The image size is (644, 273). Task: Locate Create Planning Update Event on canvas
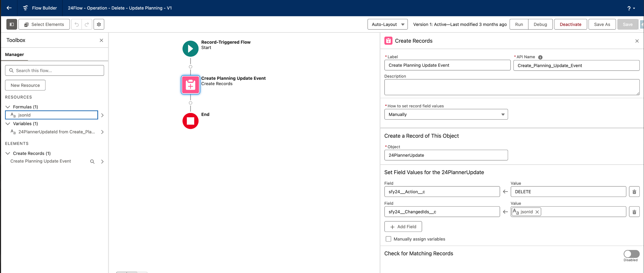point(233,78)
